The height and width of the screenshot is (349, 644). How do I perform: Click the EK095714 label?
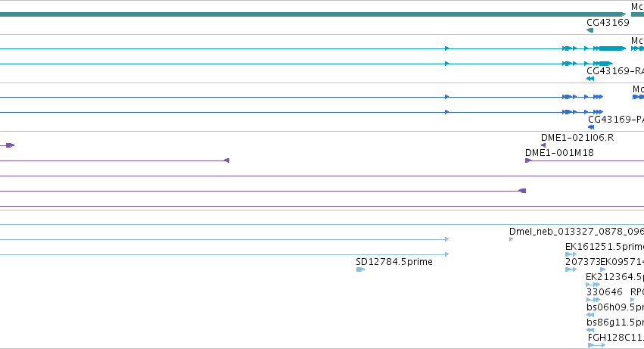tap(622, 262)
